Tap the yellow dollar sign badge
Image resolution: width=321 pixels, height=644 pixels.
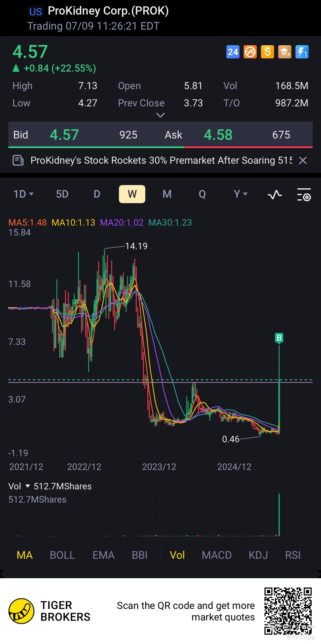pyautogui.click(x=267, y=52)
